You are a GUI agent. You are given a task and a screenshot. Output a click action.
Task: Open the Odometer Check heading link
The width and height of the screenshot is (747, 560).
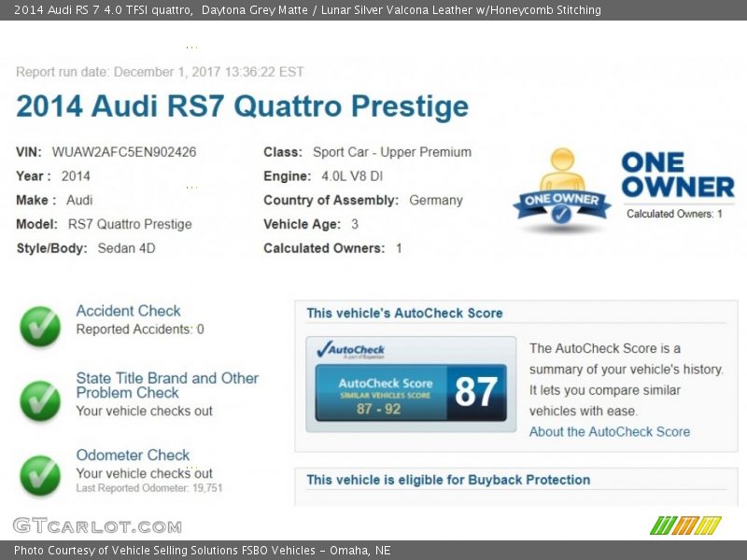coord(133,455)
